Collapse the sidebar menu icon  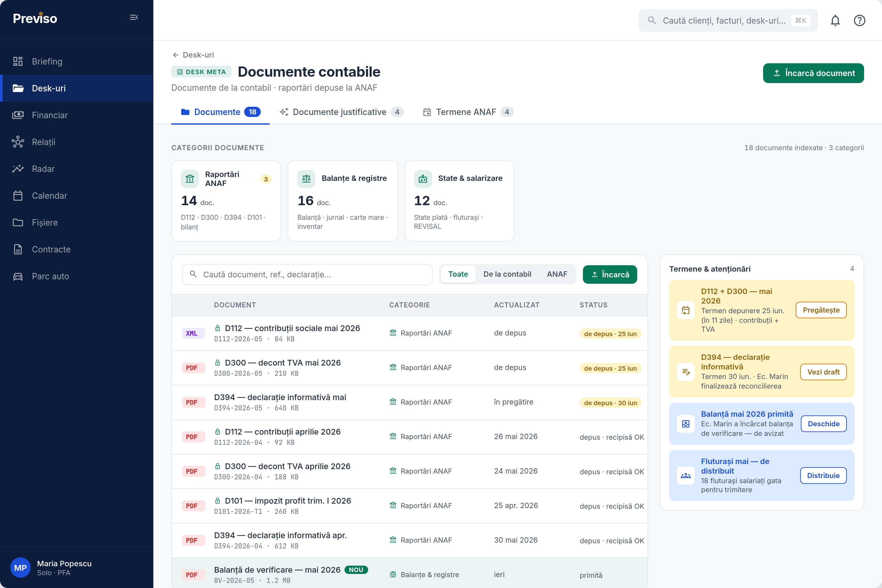tap(134, 18)
